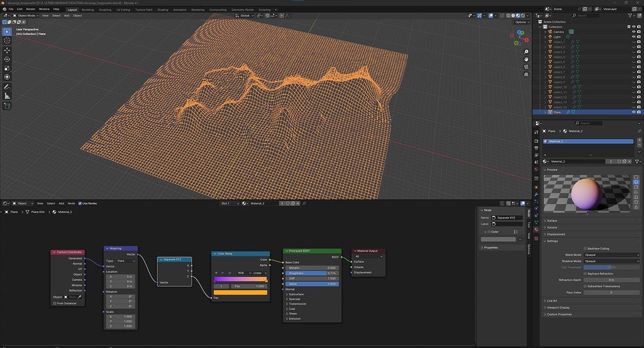Toggle the Use Nodes checkbox
This screenshot has height=348, width=644.
point(80,203)
